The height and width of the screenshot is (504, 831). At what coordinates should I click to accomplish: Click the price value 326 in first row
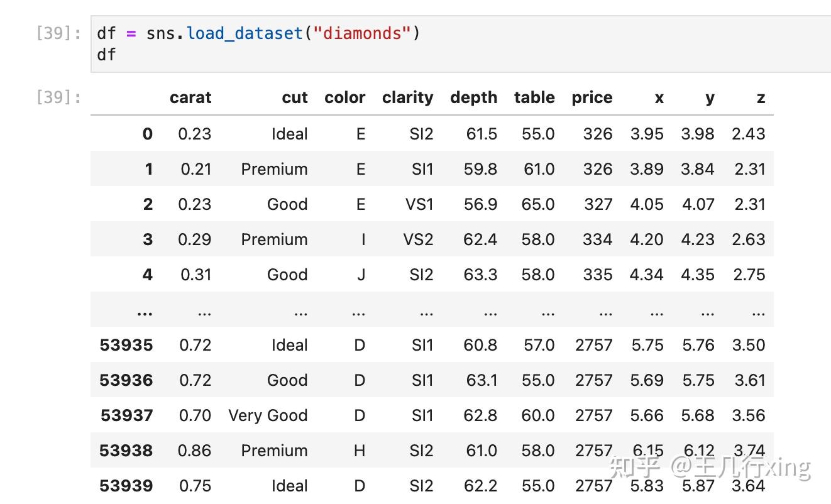(597, 133)
